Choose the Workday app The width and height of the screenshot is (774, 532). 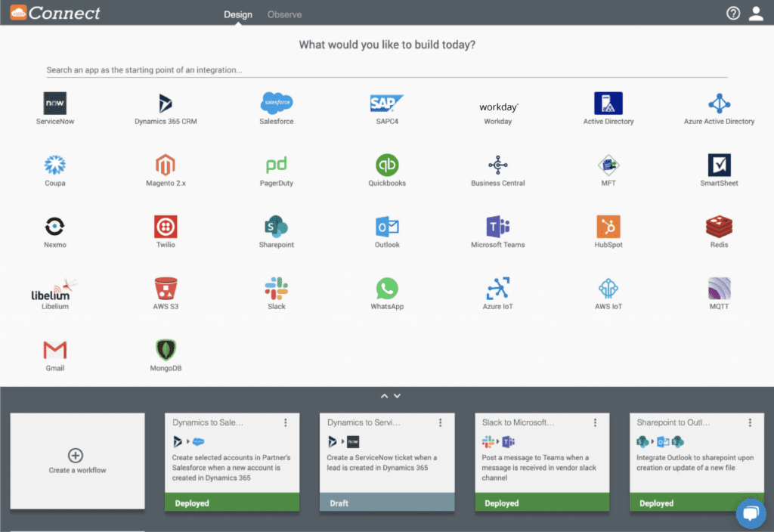498,107
